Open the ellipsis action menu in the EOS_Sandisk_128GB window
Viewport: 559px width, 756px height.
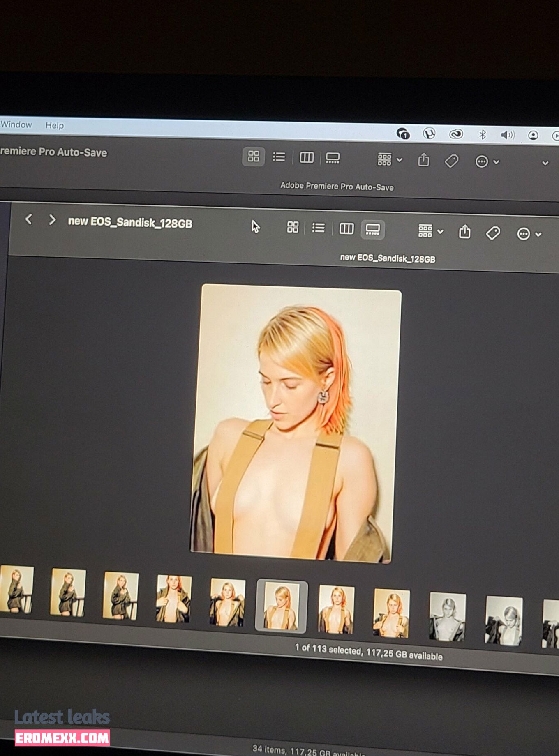point(529,234)
